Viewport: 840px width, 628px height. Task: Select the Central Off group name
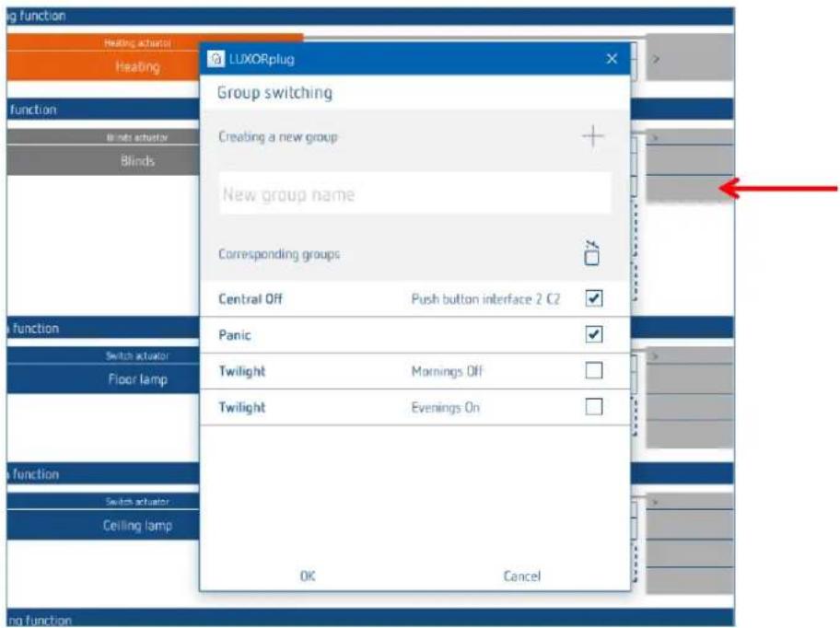pos(251,298)
